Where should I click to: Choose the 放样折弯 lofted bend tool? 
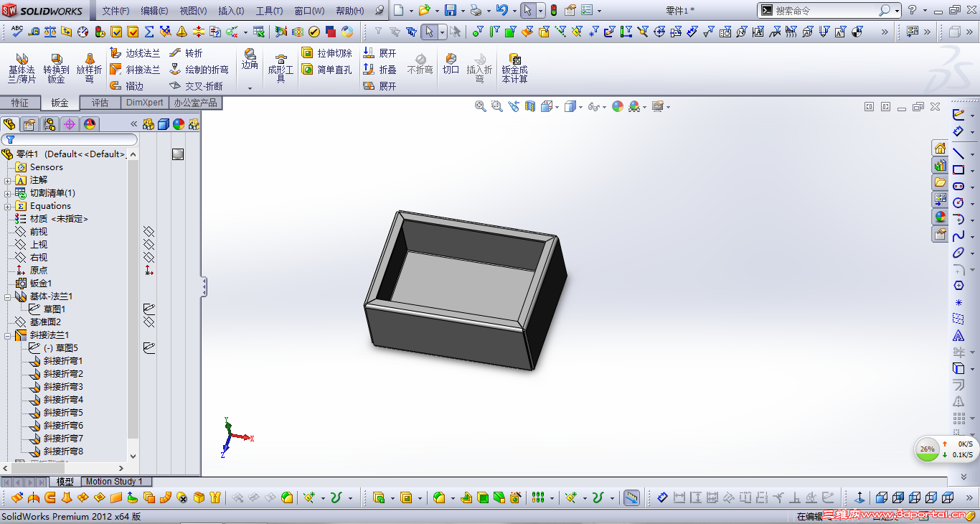pos(90,67)
